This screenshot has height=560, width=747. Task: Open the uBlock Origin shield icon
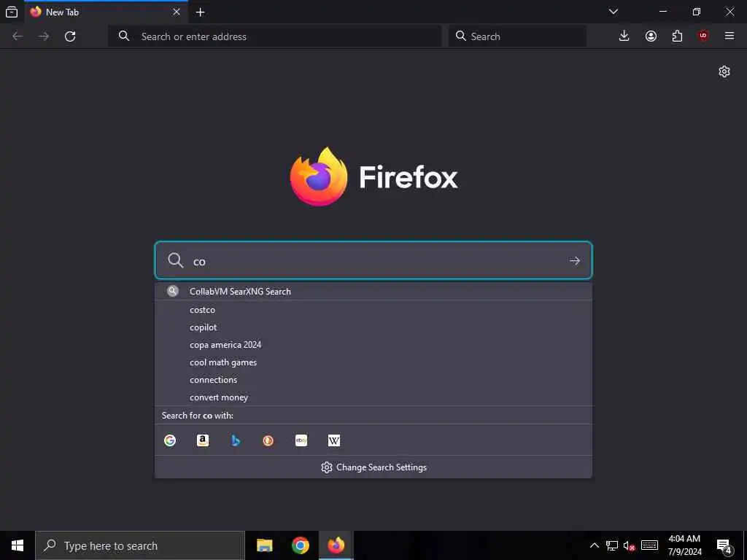point(703,36)
